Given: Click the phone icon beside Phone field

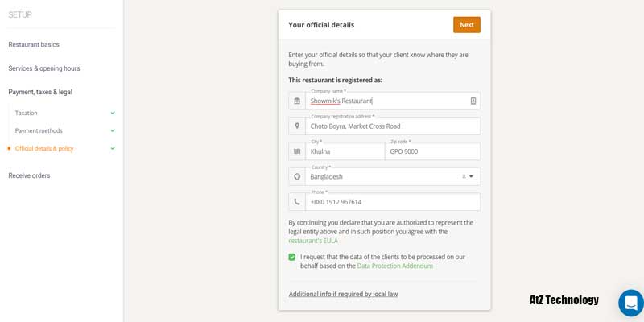Looking at the screenshot, I should [297, 202].
